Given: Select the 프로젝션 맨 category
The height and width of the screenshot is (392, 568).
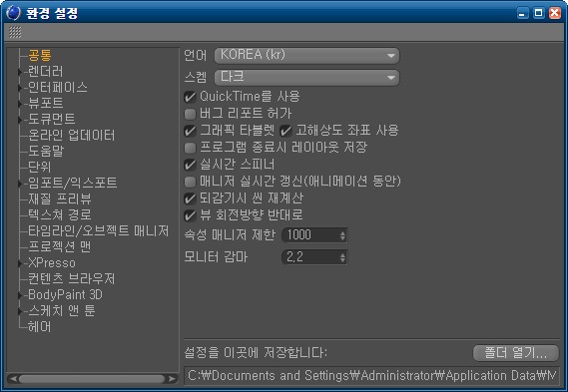Looking at the screenshot, I should [60, 246].
